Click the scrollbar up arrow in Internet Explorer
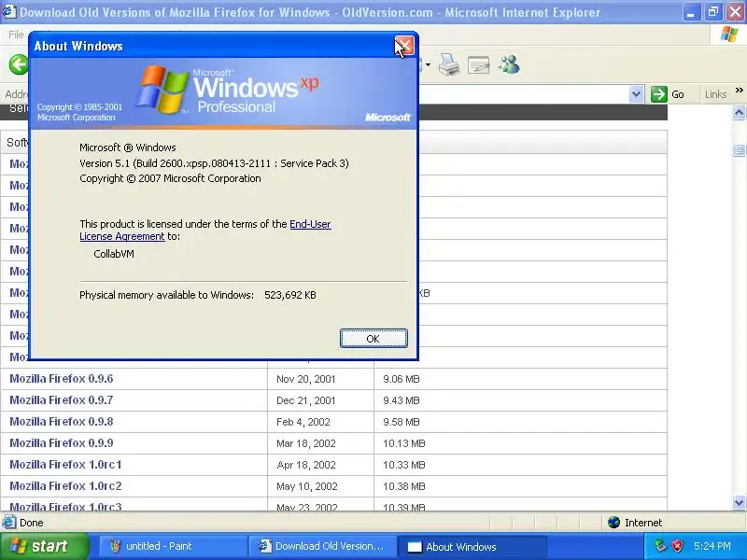Screen dimensions: 747x560 [739, 113]
